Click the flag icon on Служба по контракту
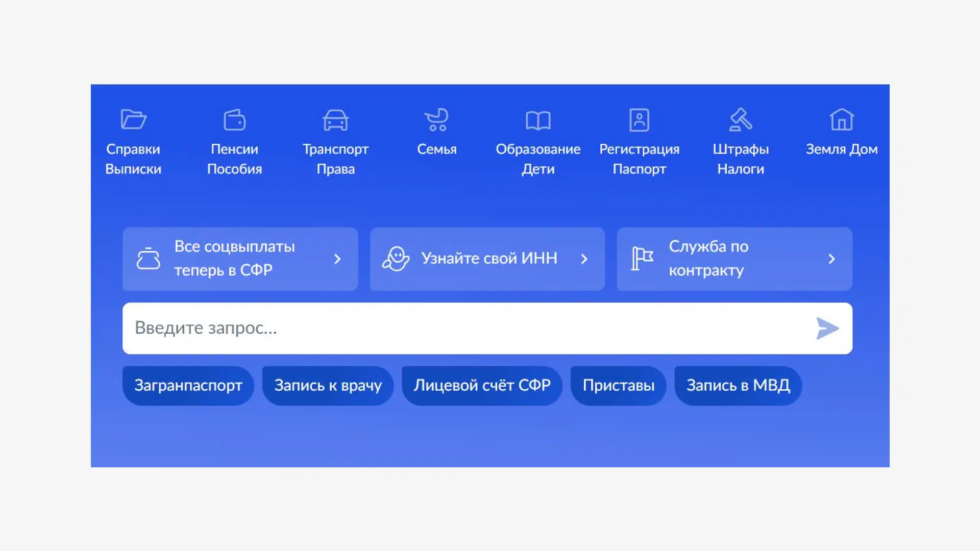 [x=642, y=258]
